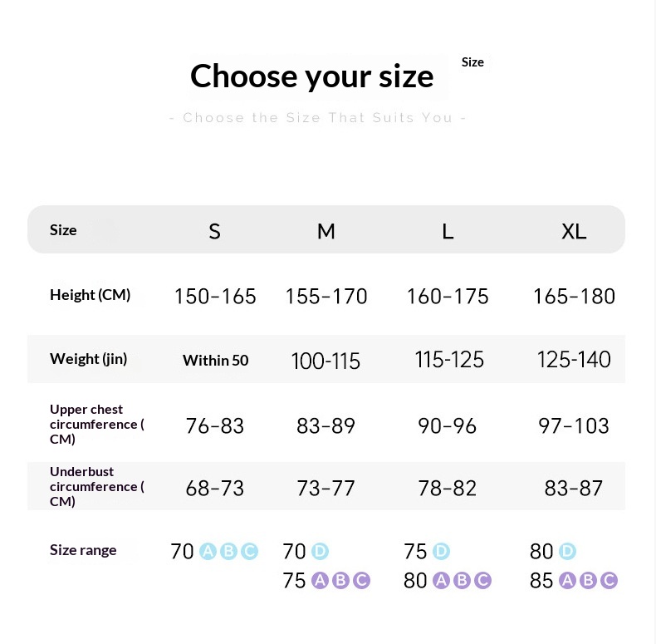Image resolution: width=656 pixels, height=644 pixels.
Task: Click the M size column header
Action: click(x=326, y=231)
